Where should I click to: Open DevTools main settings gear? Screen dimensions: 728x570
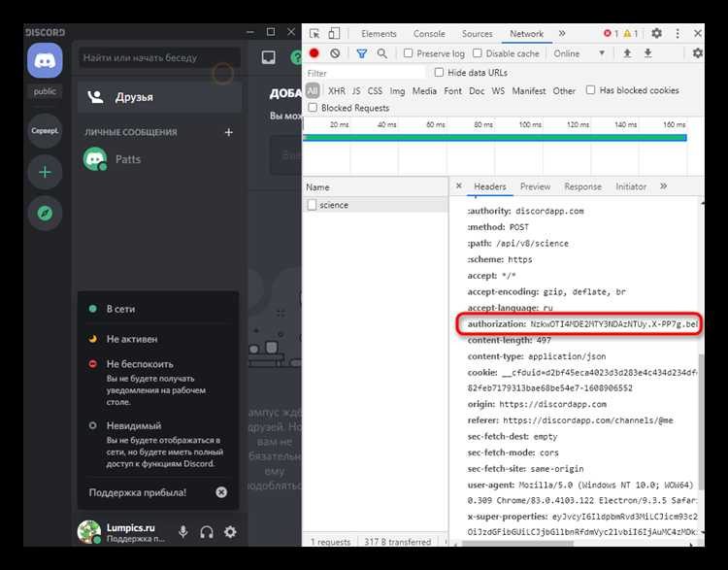[656, 33]
